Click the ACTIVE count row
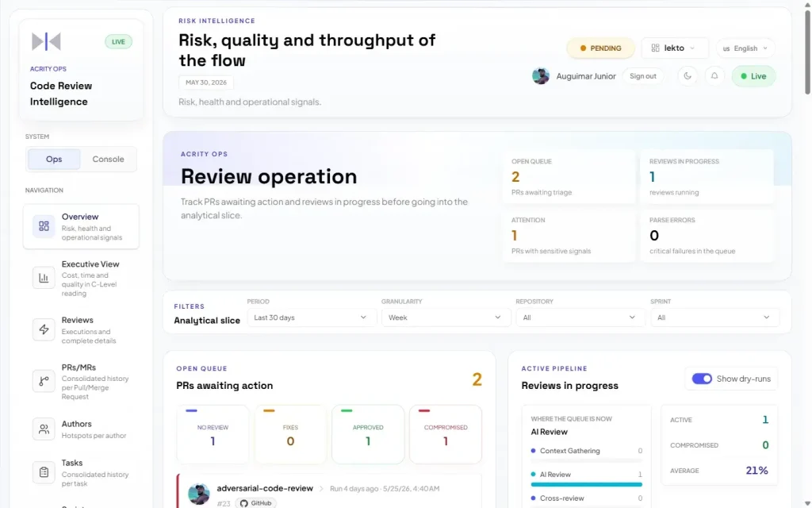This screenshot has height=508, width=812. pyautogui.click(x=718, y=420)
